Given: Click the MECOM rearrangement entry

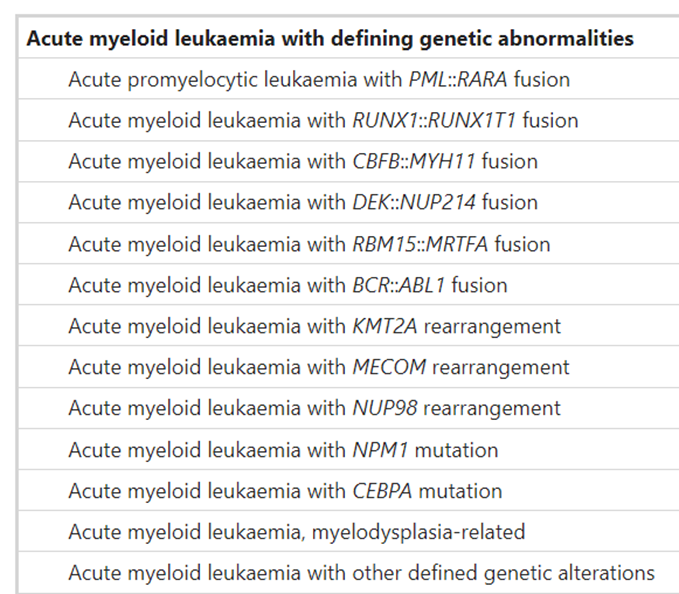Looking at the screenshot, I should click(x=319, y=367).
